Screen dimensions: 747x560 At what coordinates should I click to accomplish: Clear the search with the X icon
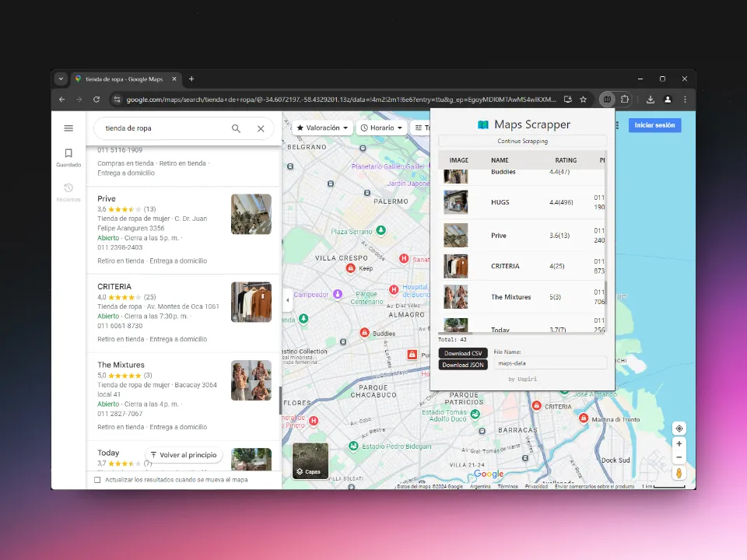261,128
